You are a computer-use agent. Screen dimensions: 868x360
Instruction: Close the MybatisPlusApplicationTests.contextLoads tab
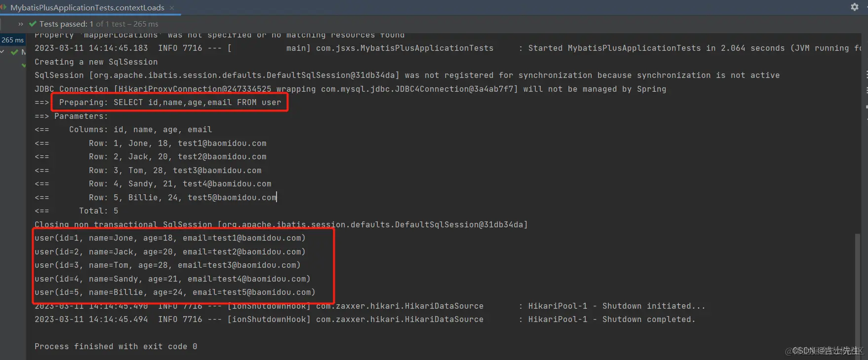(x=172, y=7)
